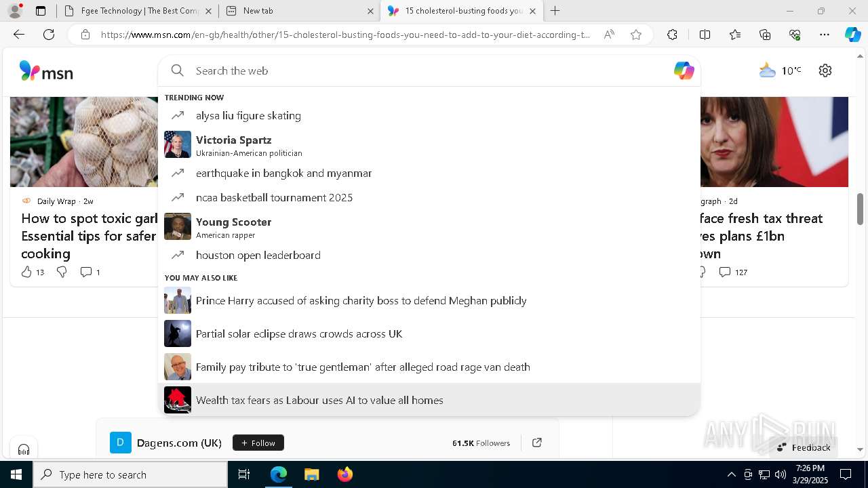Select the 15 cholesterol-busting foods tab
Image resolution: width=868 pixels, height=488 pixels.
point(462,11)
